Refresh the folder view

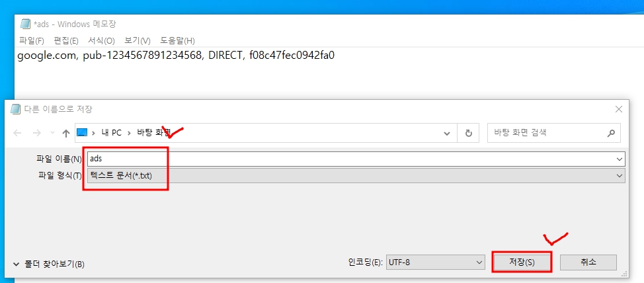468,134
